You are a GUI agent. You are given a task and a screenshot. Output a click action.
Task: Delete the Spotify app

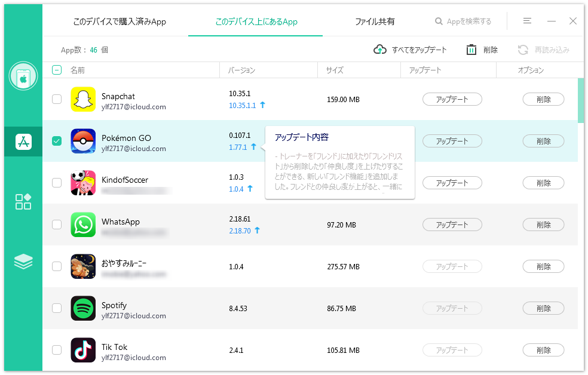[x=543, y=308]
